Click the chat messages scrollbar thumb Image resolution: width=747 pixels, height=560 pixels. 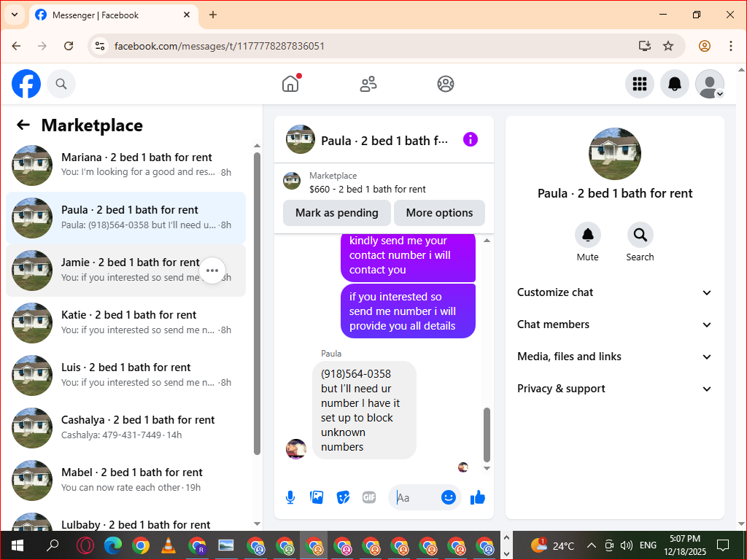(x=487, y=435)
